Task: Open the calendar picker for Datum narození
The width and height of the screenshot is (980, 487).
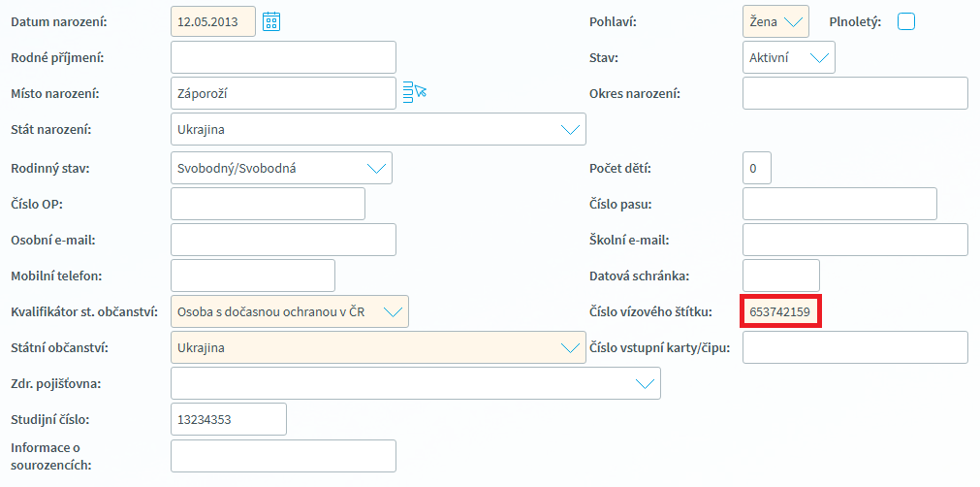Action: point(271,21)
